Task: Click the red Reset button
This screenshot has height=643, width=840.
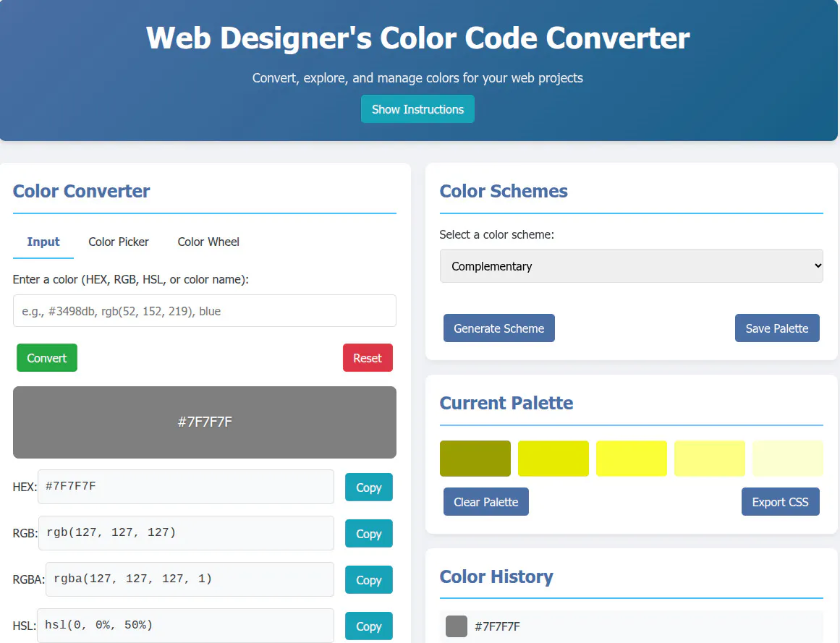Action: point(368,357)
